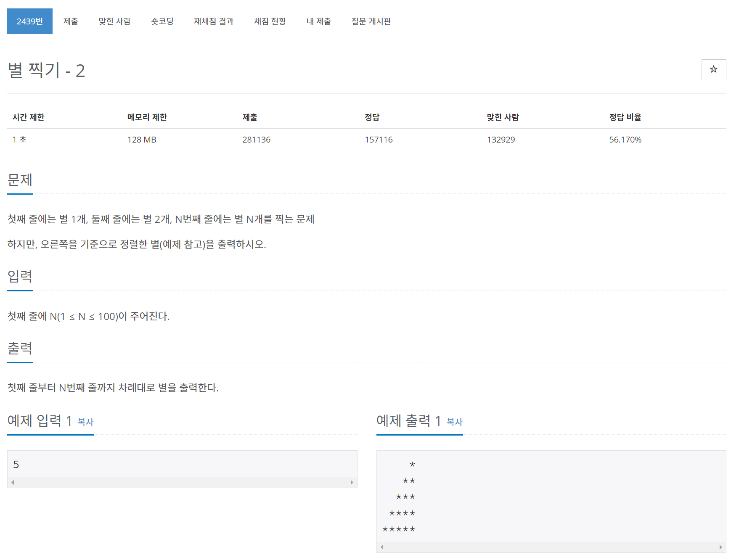Go to the 질문 게시판 tab

pyautogui.click(x=371, y=21)
